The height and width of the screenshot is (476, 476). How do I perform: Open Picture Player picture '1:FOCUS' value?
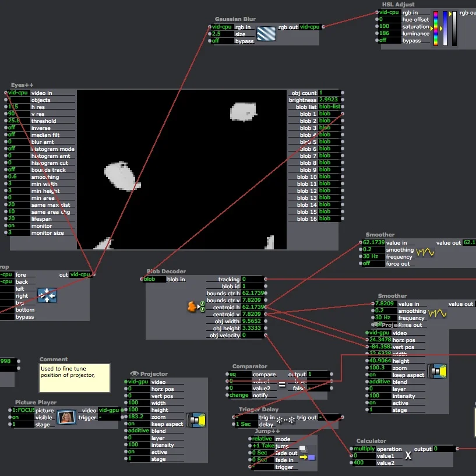23,410
